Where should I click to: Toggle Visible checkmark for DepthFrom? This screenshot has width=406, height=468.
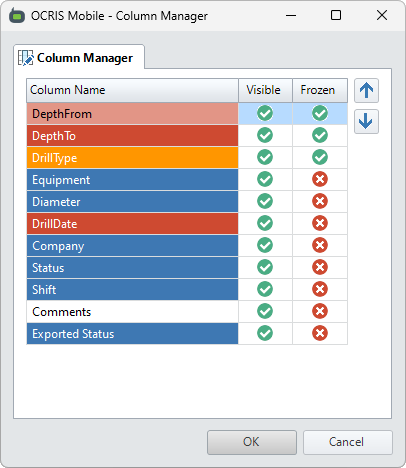tap(265, 113)
